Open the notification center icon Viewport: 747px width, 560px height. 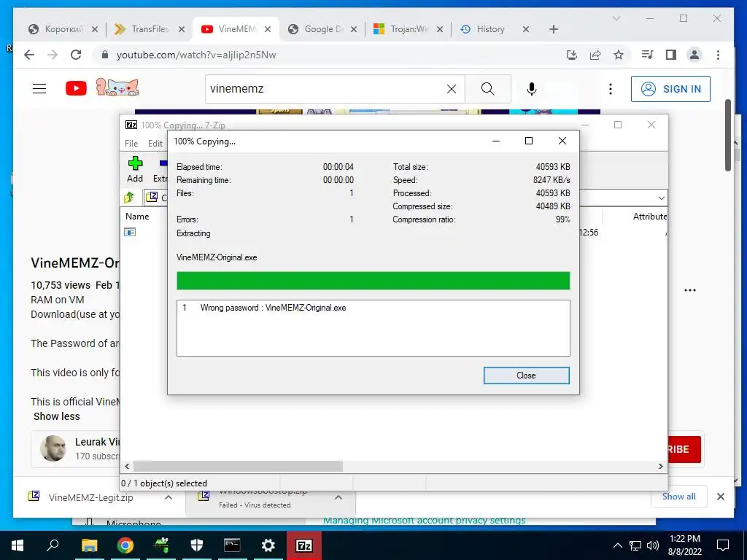click(x=723, y=545)
